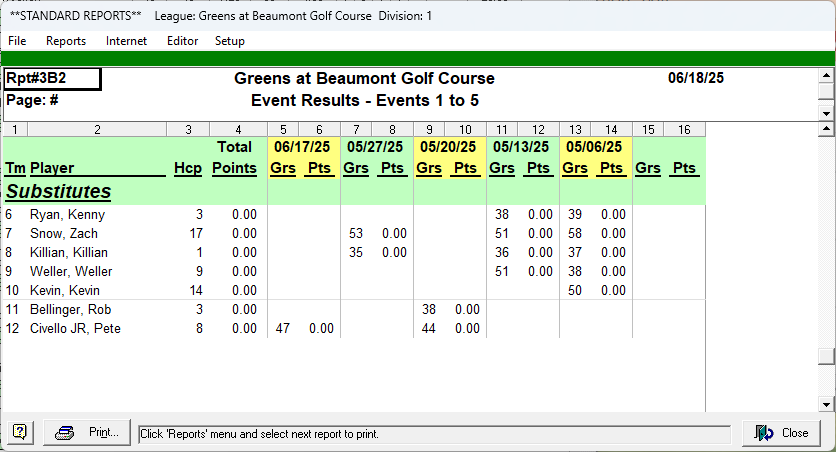Open the Reports menu
This screenshot has height=452, width=836.
click(x=66, y=41)
